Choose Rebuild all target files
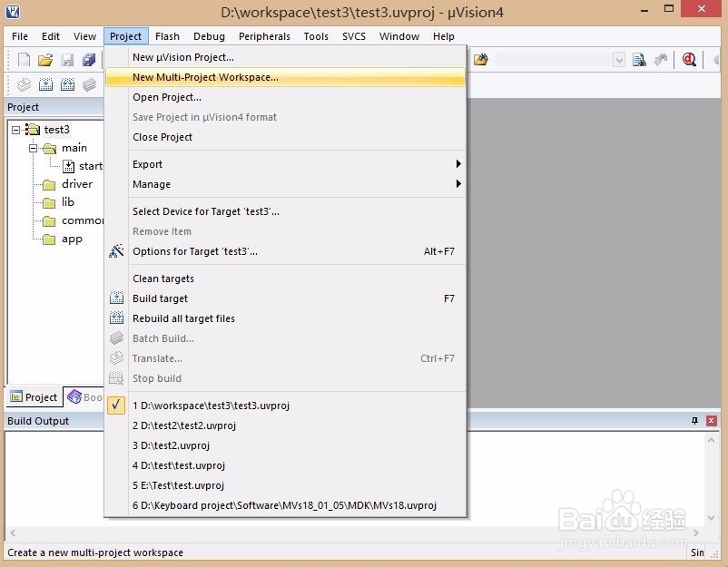This screenshot has height=567, width=728. point(285,318)
